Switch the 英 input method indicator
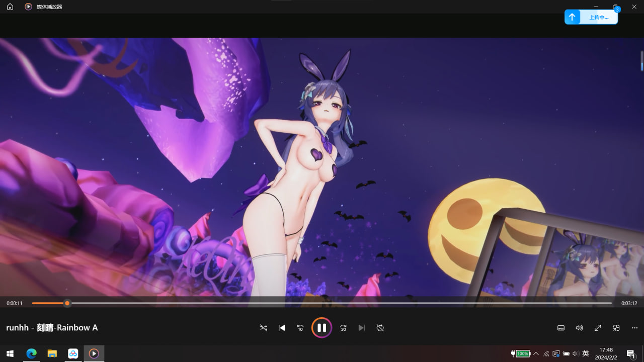 (586, 353)
